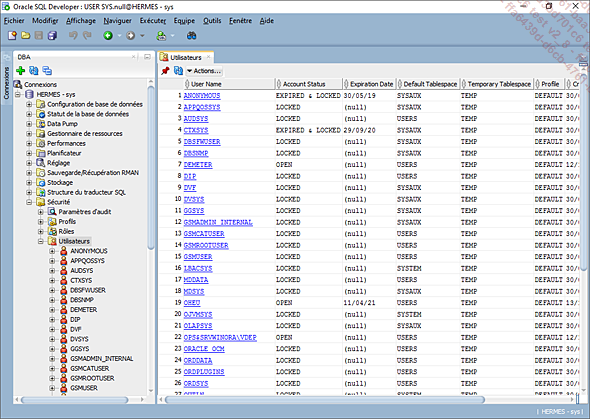Open the Forward arrow history dropdown
Image resolution: width=590 pixels, height=419 pixels.
pos(142,36)
